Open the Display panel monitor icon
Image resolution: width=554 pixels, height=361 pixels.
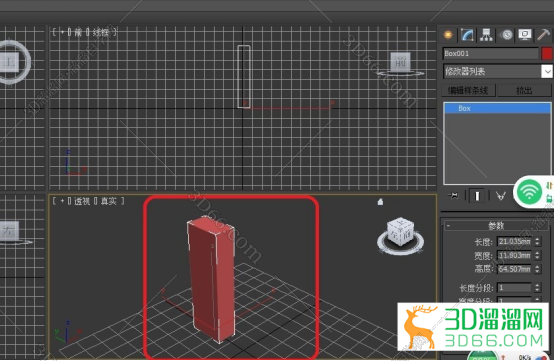[x=525, y=35]
